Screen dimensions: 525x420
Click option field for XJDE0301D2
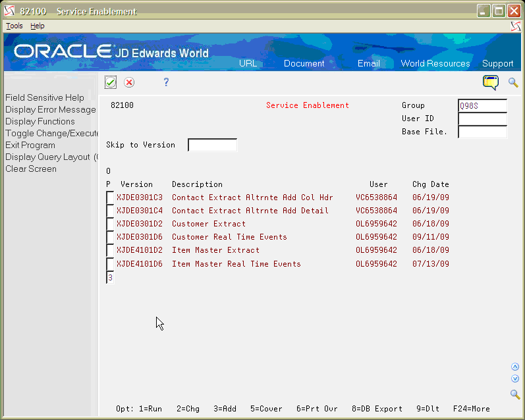pyautogui.click(x=110, y=224)
